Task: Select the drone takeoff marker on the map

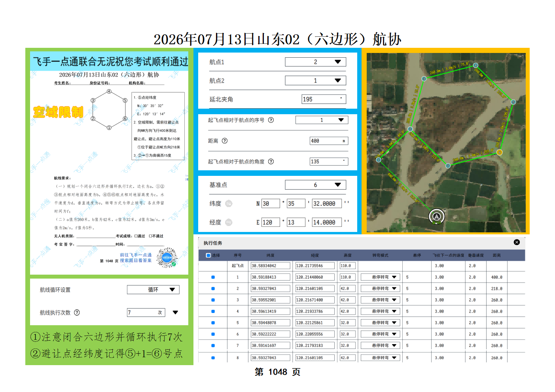Action: point(437,216)
